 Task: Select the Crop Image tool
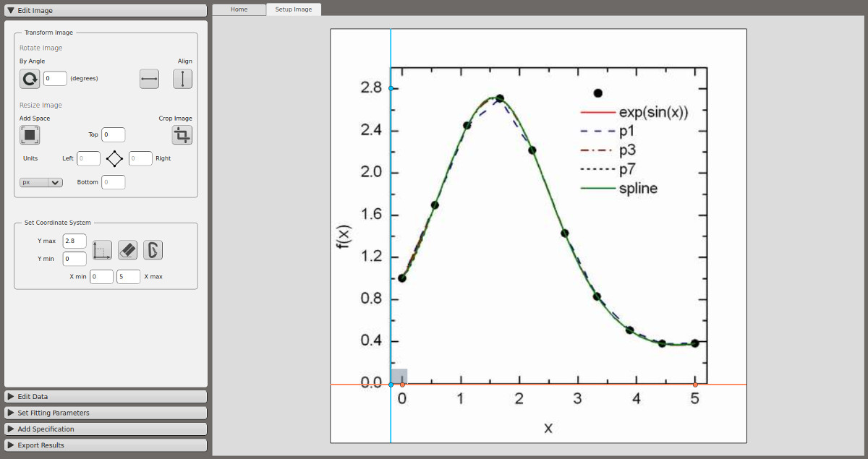(x=182, y=134)
